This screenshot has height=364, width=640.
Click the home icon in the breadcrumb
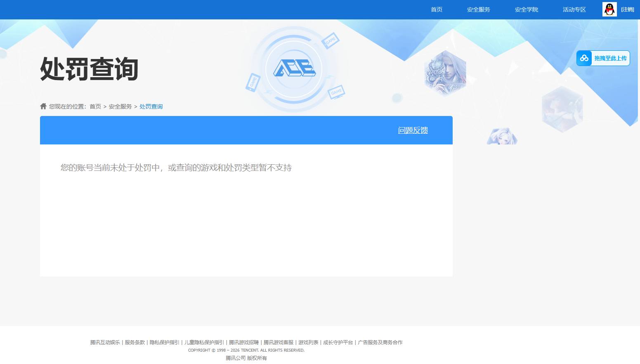point(43,106)
